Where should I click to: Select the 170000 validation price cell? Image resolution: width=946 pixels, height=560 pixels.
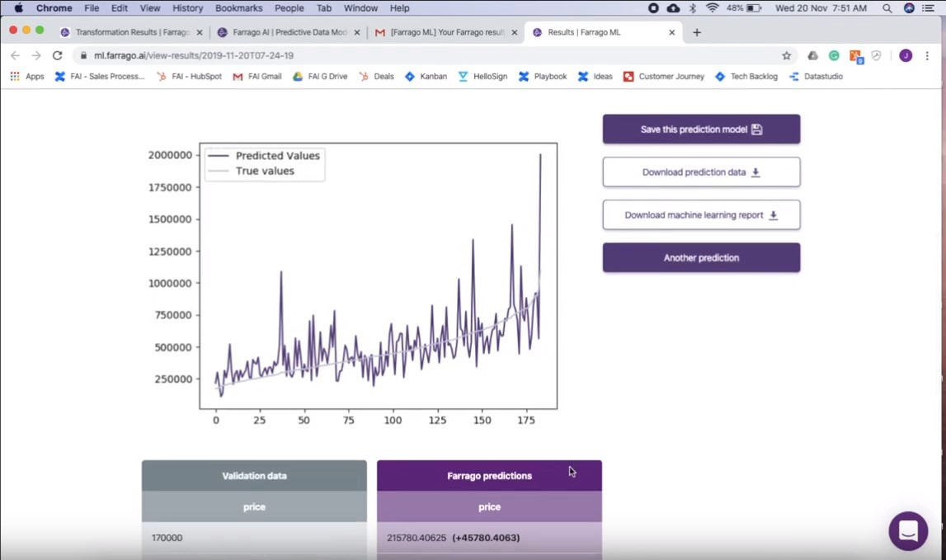(254, 538)
